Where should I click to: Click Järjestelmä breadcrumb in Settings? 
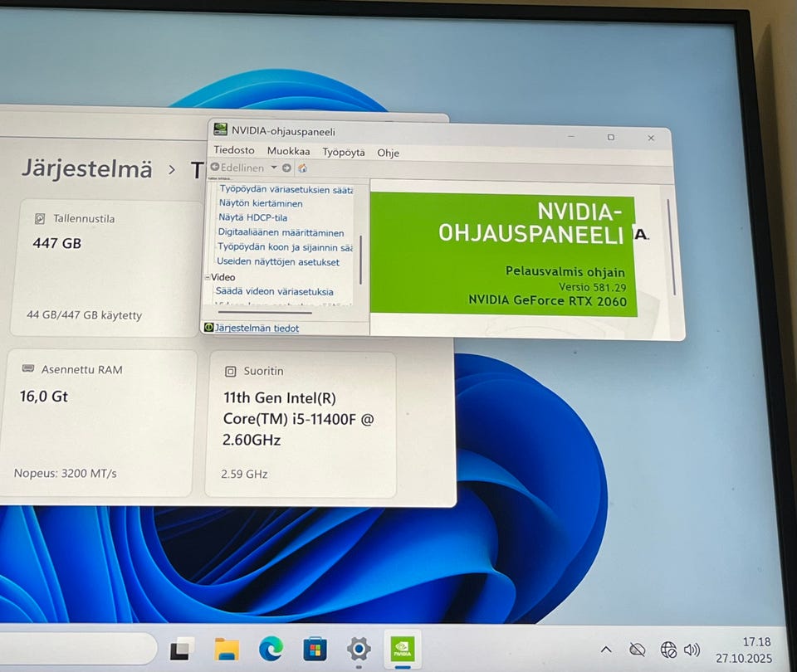[87, 169]
